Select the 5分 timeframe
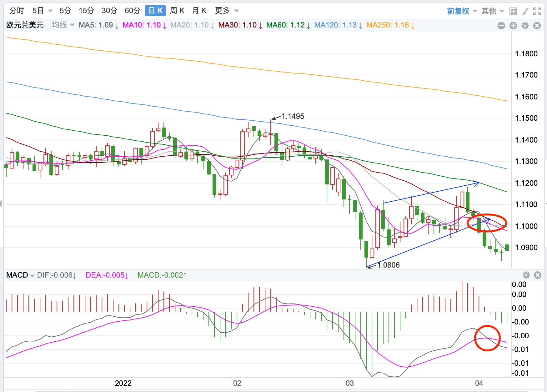The image size is (547, 392). pyautogui.click(x=65, y=11)
